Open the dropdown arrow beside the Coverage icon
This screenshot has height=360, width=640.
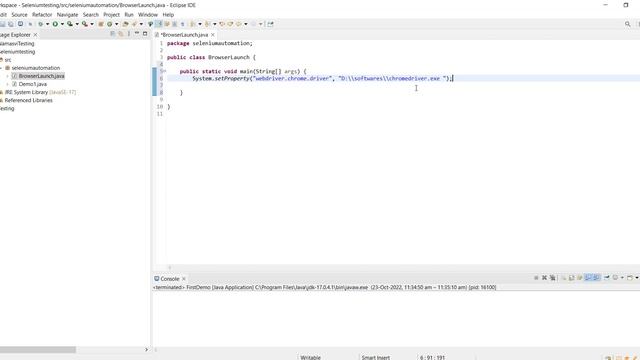point(77,24)
